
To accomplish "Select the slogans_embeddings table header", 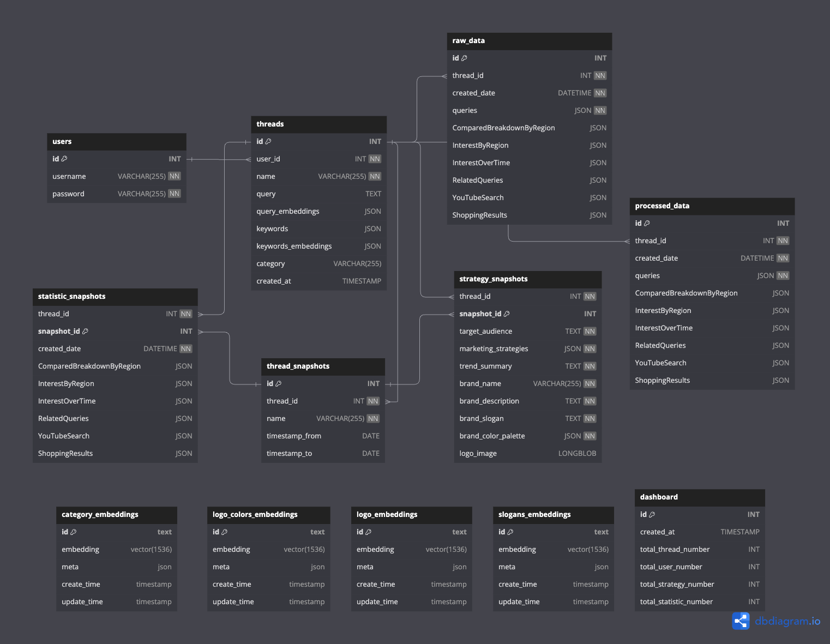I will [554, 515].
